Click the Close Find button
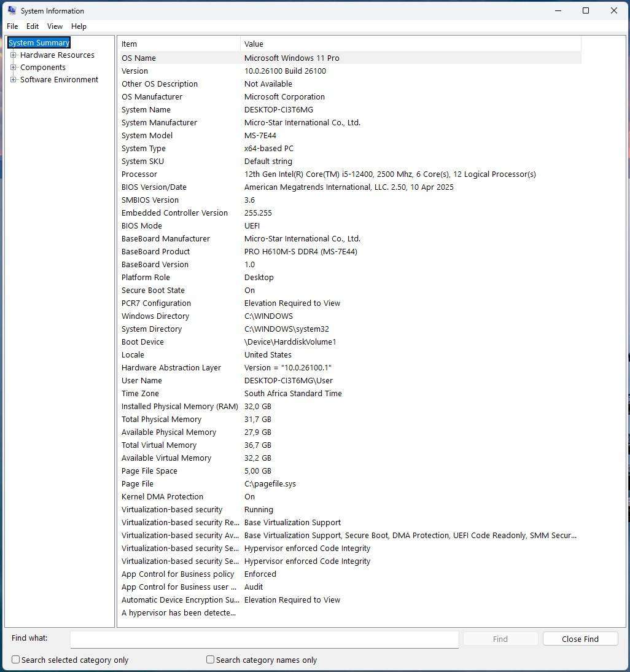 (x=580, y=639)
